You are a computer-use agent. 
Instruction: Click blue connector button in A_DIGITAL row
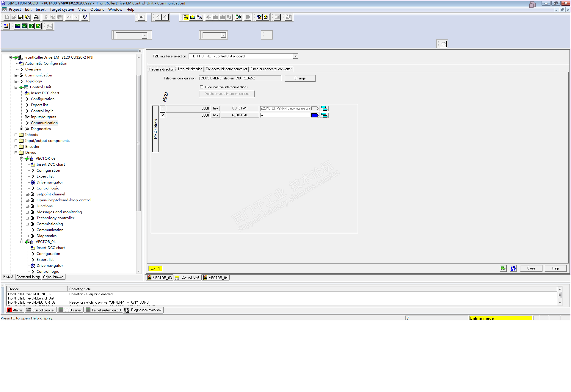click(315, 115)
